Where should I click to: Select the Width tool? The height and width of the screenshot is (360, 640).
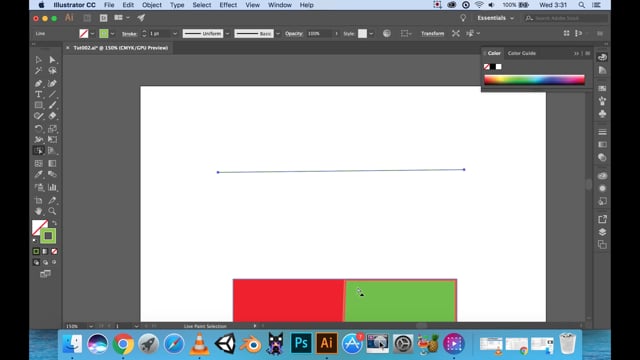click(38, 140)
